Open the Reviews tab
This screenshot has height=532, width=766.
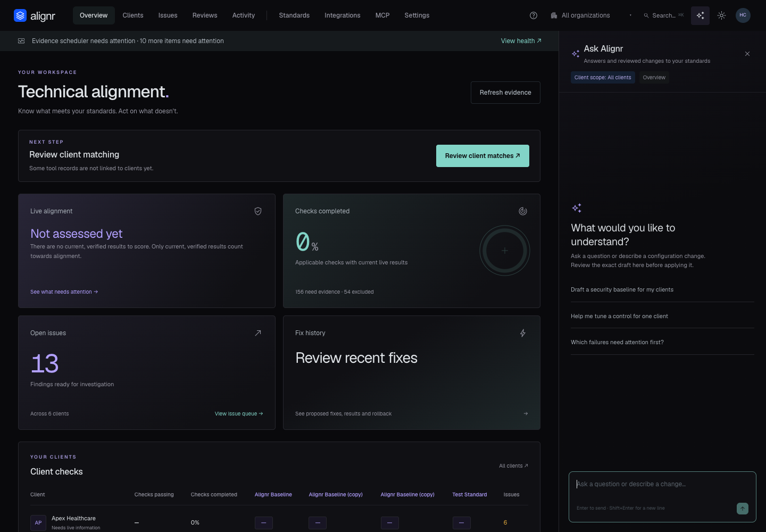(x=205, y=15)
